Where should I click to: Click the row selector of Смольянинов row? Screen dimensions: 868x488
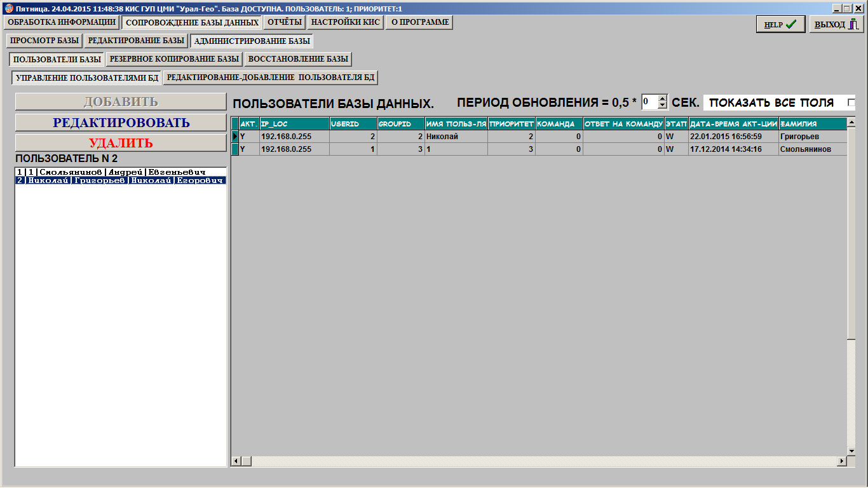[x=235, y=149]
